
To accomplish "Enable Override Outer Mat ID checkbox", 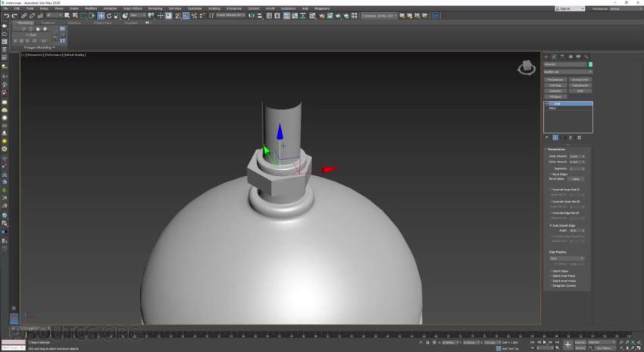I will click(x=551, y=202).
